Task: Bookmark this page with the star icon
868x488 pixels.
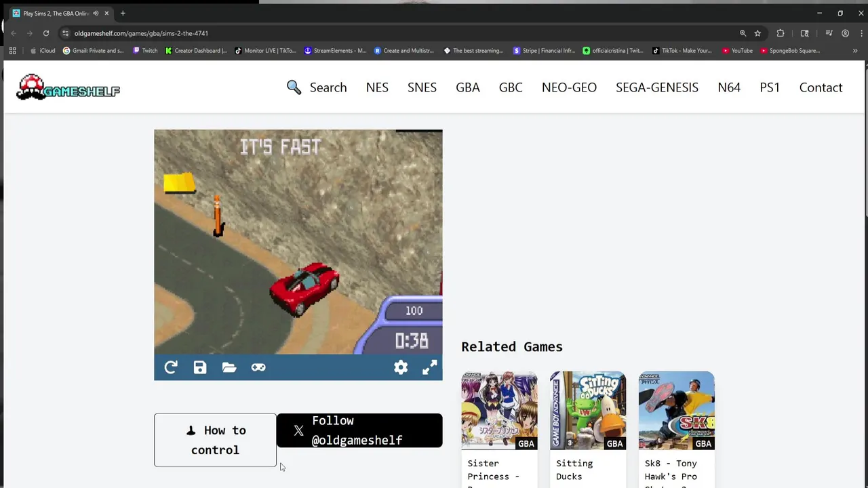Action: [757, 33]
